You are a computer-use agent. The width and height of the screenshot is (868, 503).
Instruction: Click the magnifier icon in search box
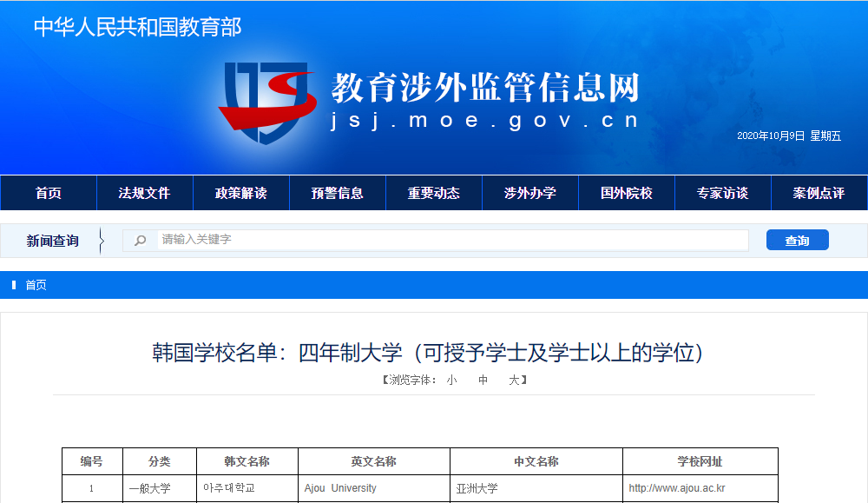coord(140,241)
